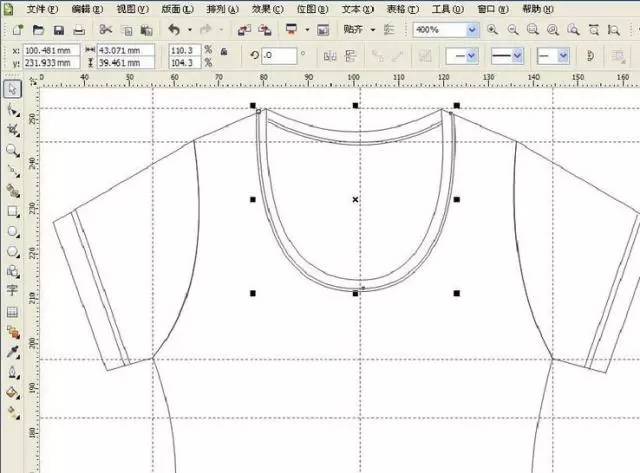This screenshot has width=640, height=473.
Task: Expand the outline line style dropdown
Action: 517,55
